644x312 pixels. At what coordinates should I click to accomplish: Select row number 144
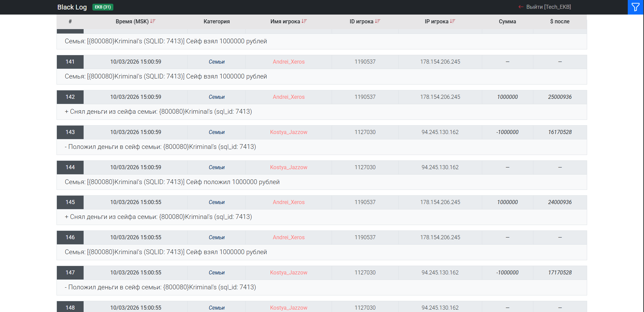click(70, 168)
